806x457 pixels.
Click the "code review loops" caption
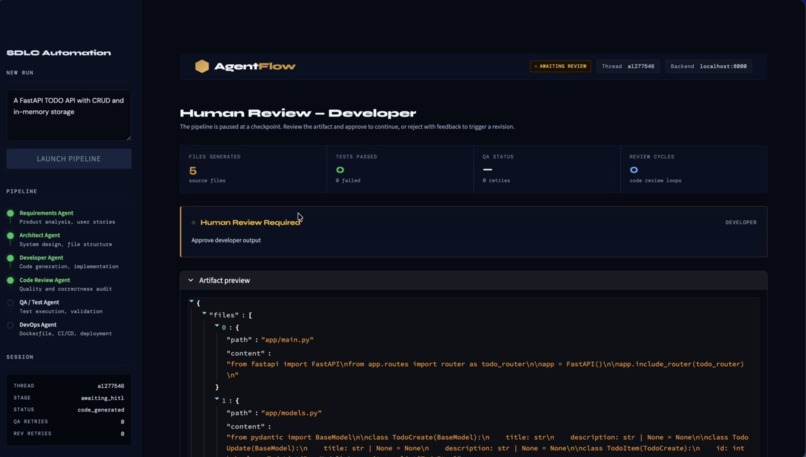pos(655,180)
